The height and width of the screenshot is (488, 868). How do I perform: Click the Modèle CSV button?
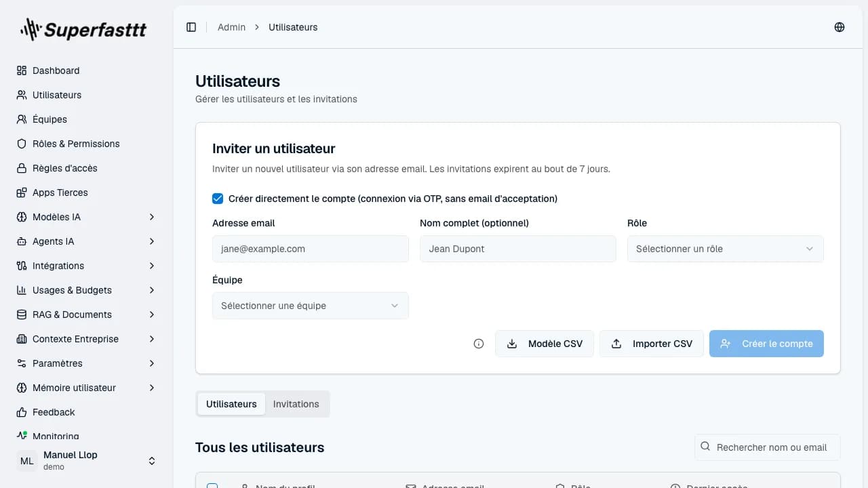pos(545,344)
